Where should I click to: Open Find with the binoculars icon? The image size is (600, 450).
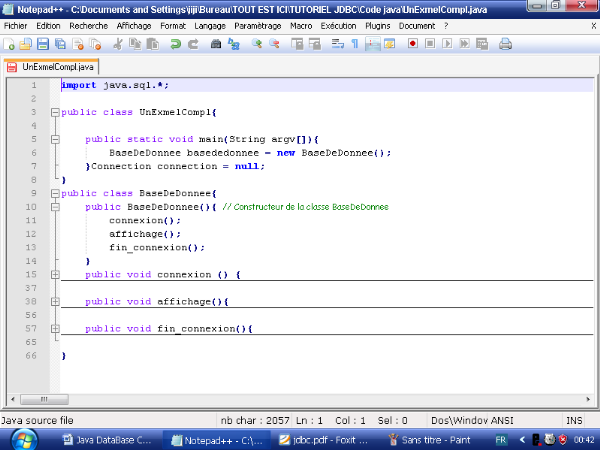(x=218, y=44)
